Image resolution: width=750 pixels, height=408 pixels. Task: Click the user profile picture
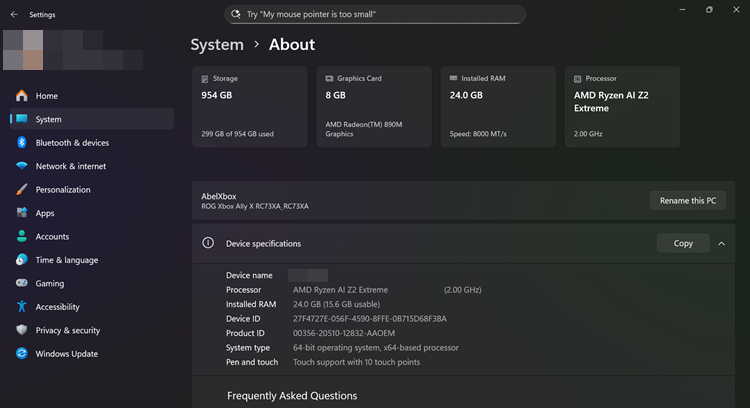click(x=23, y=50)
